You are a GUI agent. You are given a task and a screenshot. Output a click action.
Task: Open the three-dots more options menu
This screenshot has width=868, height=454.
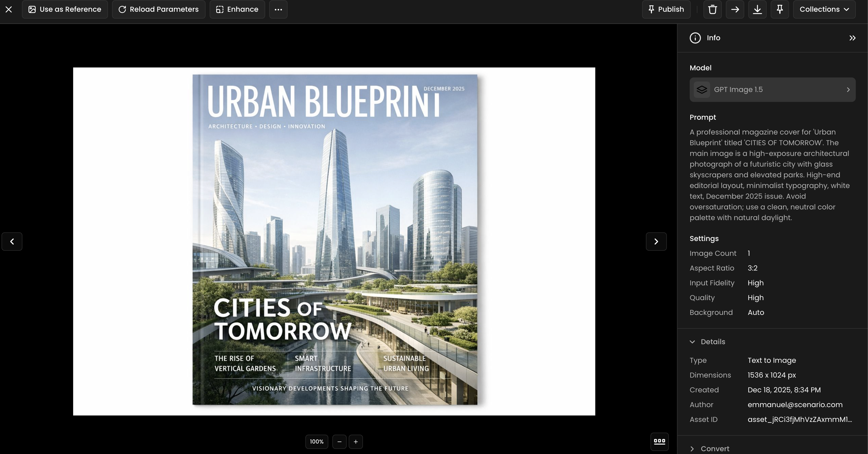278,9
